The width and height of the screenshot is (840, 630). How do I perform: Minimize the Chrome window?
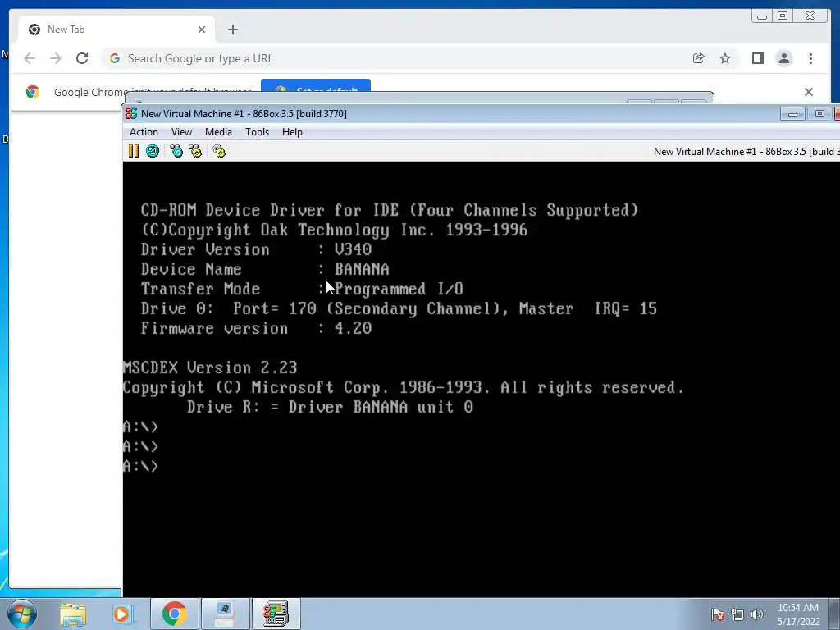tap(761, 16)
